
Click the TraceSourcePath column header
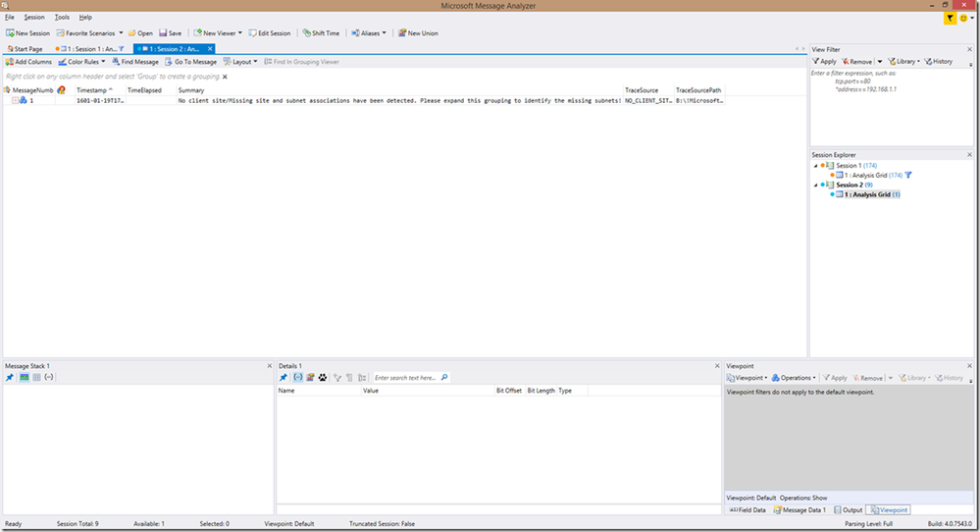pos(698,90)
